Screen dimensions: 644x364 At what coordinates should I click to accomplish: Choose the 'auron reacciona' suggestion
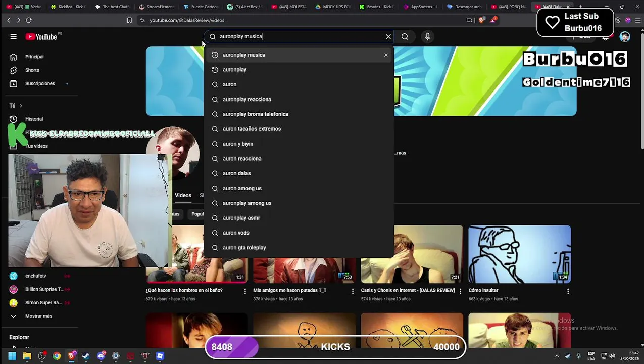click(299, 158)
